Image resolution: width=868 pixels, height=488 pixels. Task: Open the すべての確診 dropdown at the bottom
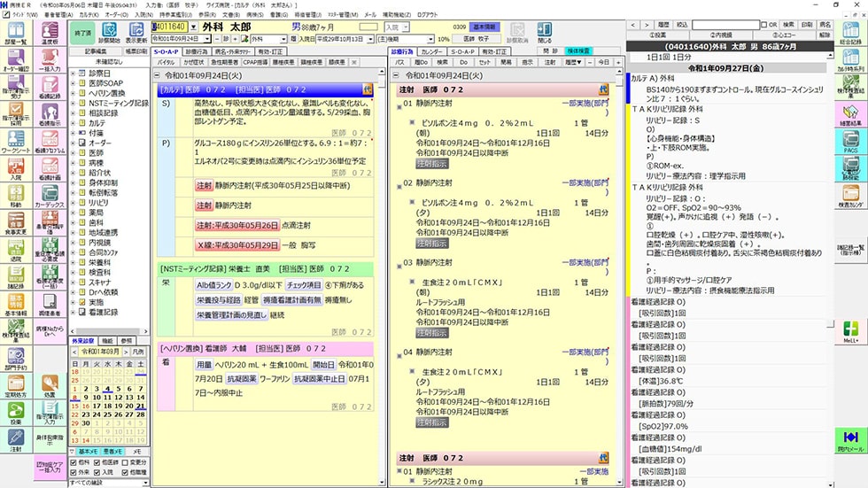tap(145, 483)
